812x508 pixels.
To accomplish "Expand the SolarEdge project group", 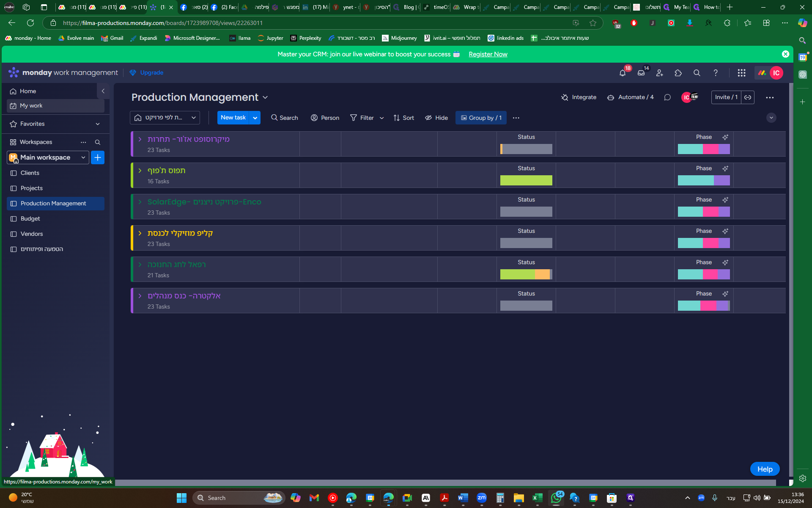I will (140, 202).
